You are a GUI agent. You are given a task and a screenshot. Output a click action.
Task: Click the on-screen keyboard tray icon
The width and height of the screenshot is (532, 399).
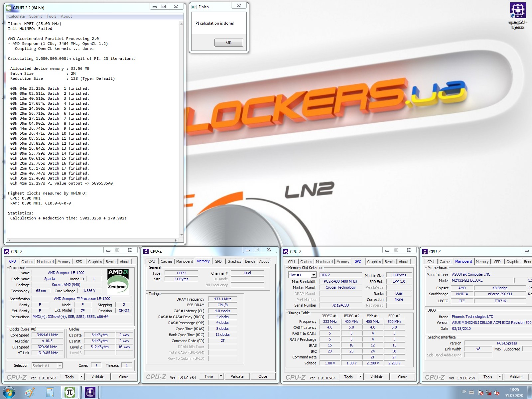(471, 392)
